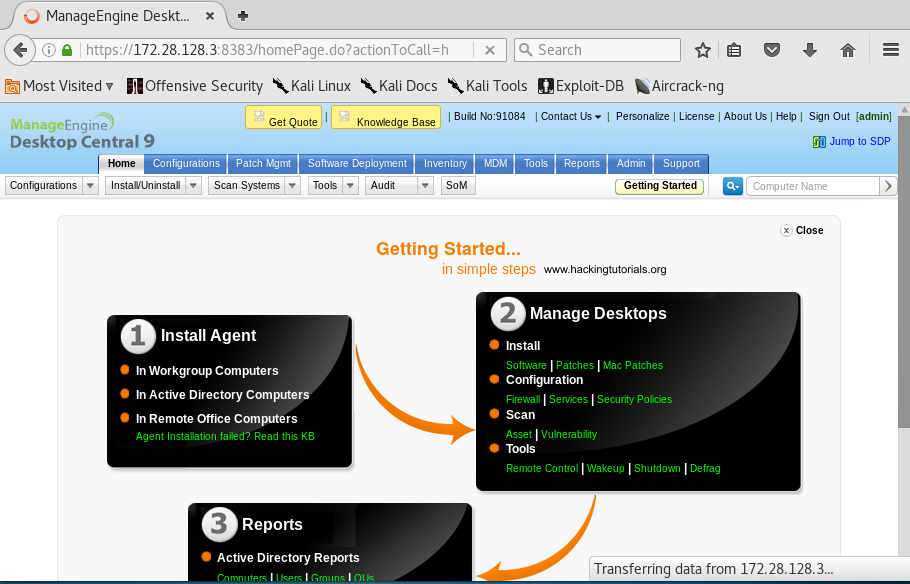
Task: Open the Support tab
Action: [x=681, y=164]
